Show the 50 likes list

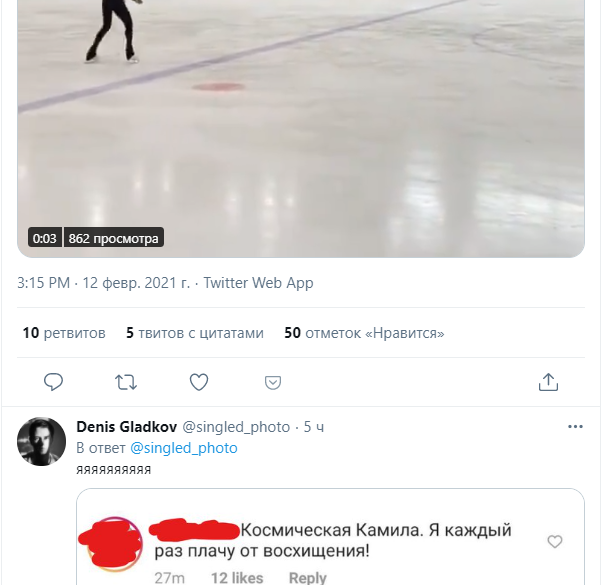364,333
